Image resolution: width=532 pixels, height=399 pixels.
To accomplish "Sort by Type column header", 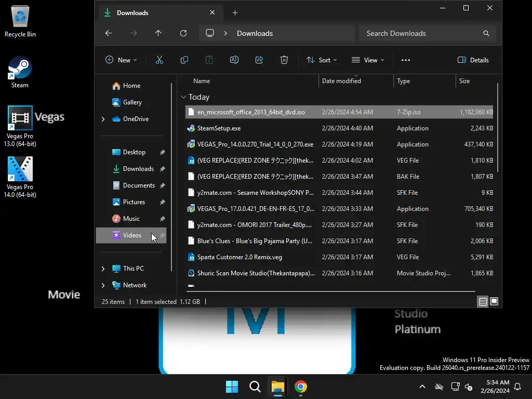I will point(403,81).
